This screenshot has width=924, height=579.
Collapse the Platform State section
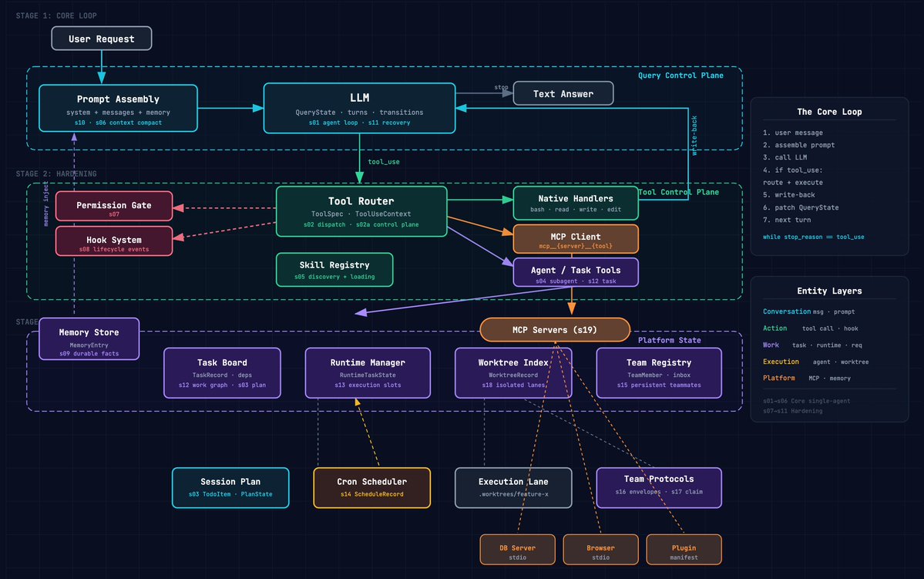pyautogui.click(x=670, y=340)
